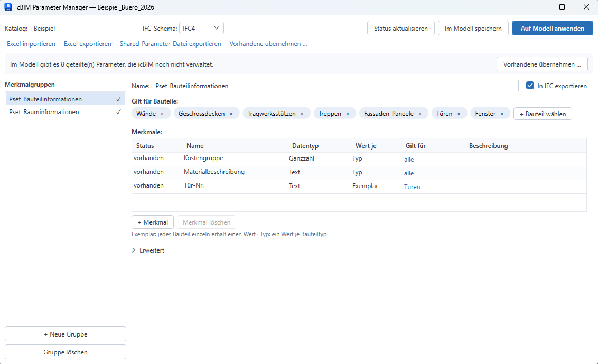The height and width of the screenshot is (364, 598).
Task: Remove the Fassaden-Paneele chip
Action: click(x=420, y=114)
